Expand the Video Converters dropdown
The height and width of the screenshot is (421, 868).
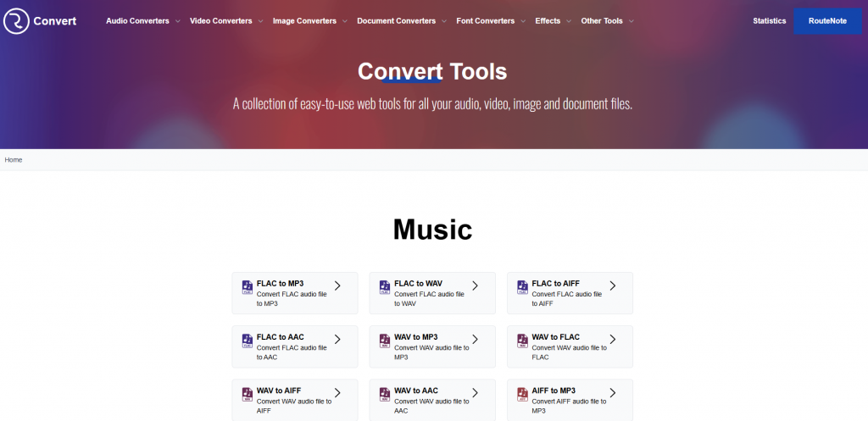(225, 21)
